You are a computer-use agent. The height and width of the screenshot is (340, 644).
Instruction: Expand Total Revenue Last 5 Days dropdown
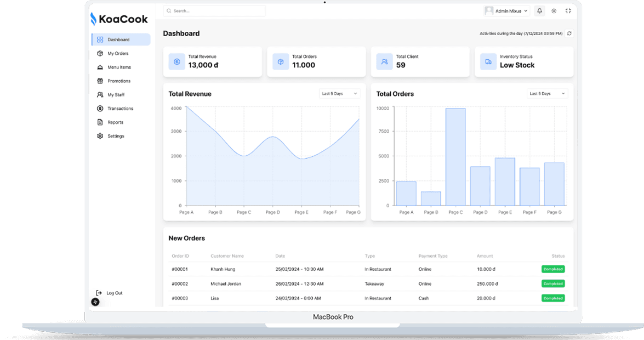pyautogui.click(x=340, y=94)
